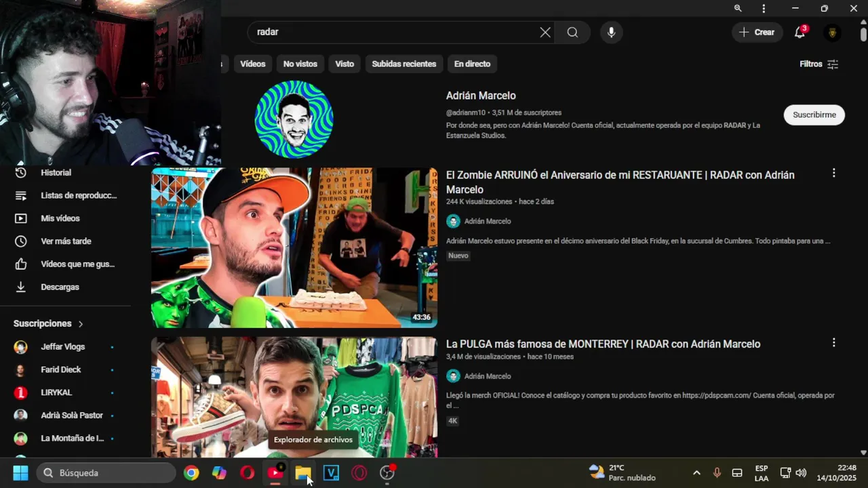868x488 pixels.
Task: Start voice search with the microphone icon
Action: [611, 33]
